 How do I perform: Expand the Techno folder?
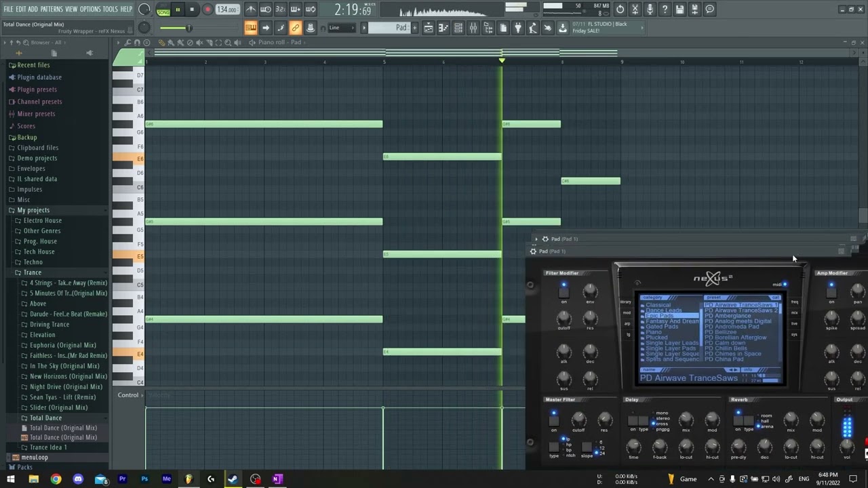[x=33, y=262]
